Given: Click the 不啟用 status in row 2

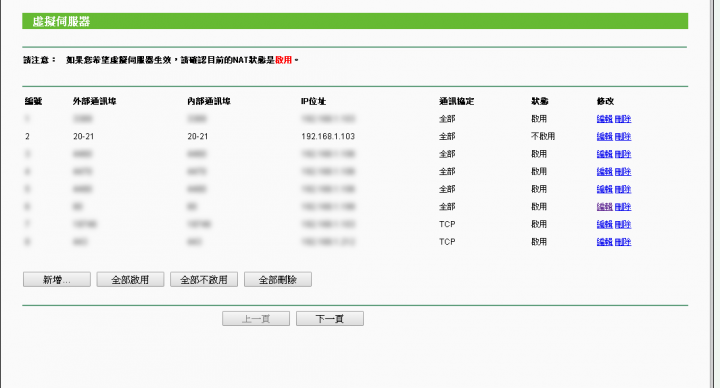Looking at the screenshot, I should point(543,136).
